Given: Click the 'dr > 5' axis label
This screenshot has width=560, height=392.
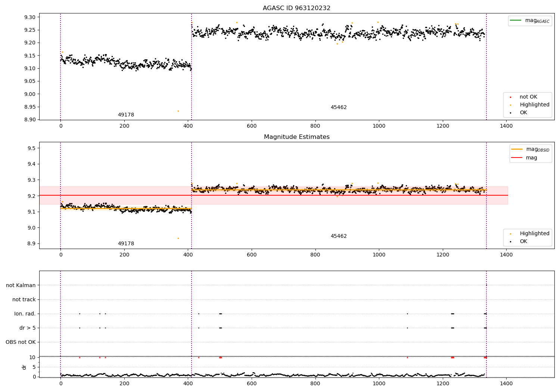Looking at the screenshot, I should [x=28, y=328].
